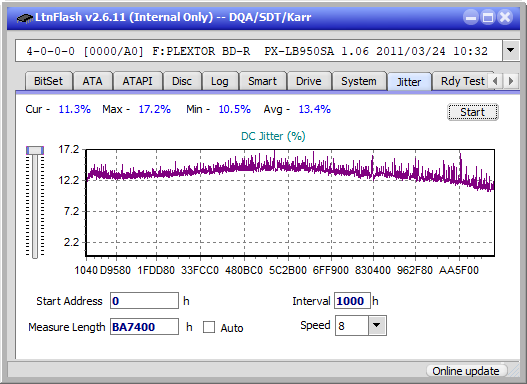Click the LtnFlash chip icon in title bar
Image resolution: width=527 pixels, height=384 pixels.
click(x=24, y=17)
